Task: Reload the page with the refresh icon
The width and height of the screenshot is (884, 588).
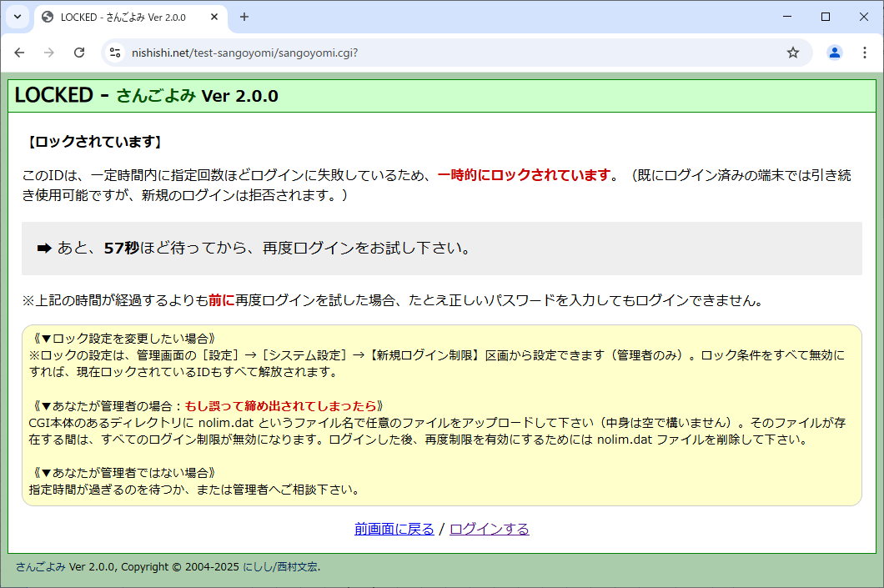Action: (x=79, y=53)
